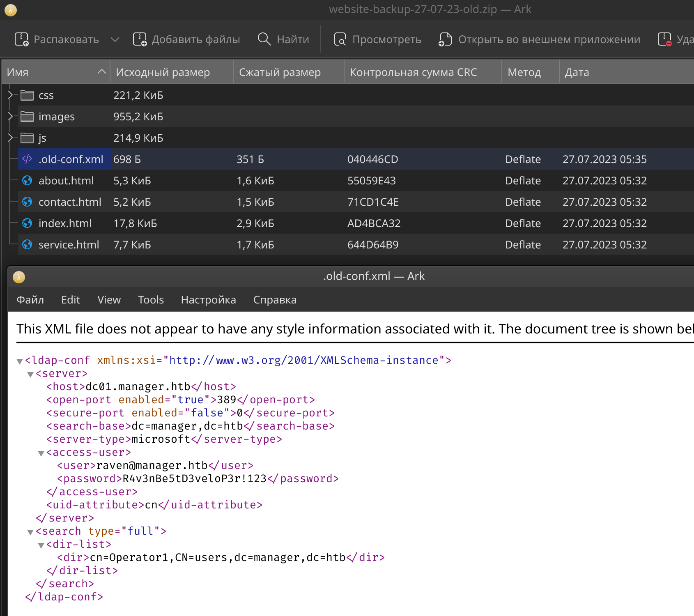Click the host value dc01.manager.htb
Screen dimensions: 694x616
138,386
